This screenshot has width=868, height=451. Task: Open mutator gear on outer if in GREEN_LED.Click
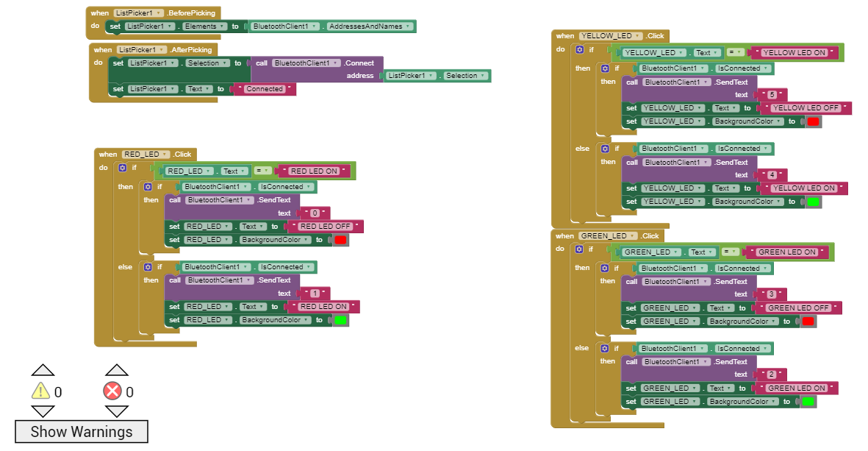[579, 249]
